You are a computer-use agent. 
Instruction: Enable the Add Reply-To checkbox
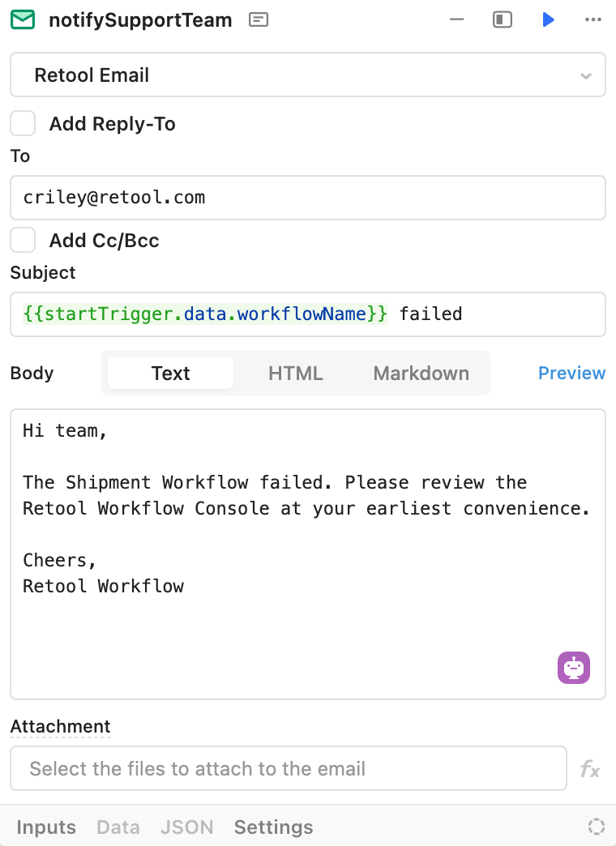point(23,123)
